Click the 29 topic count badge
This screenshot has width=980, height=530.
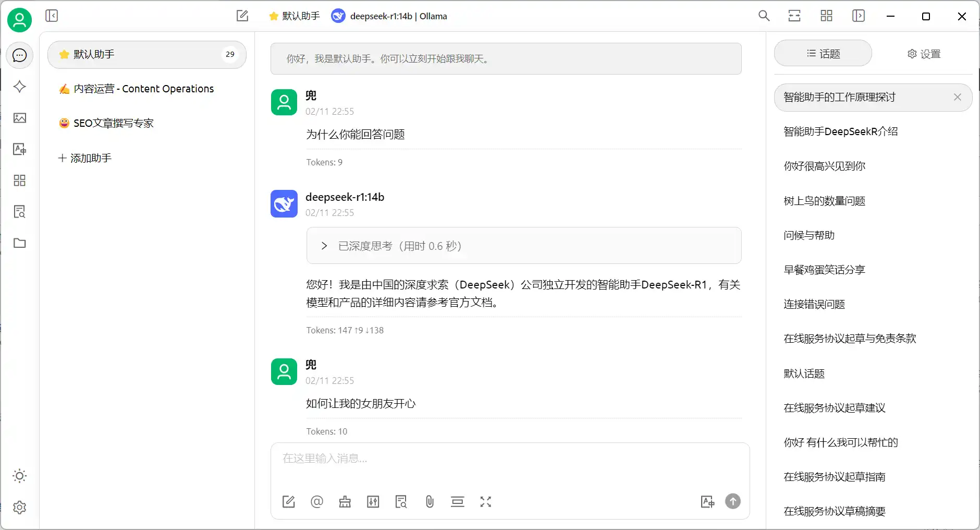click(230, 54)
